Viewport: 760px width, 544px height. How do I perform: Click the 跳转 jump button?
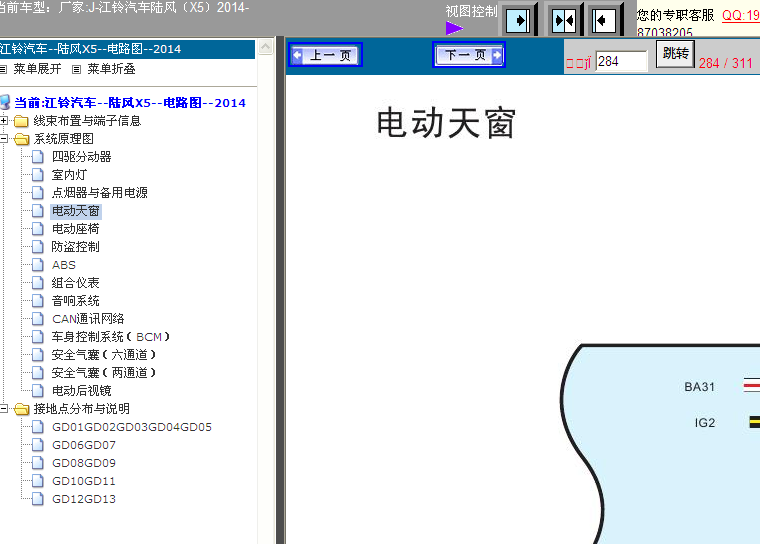(x=675, y=53)
